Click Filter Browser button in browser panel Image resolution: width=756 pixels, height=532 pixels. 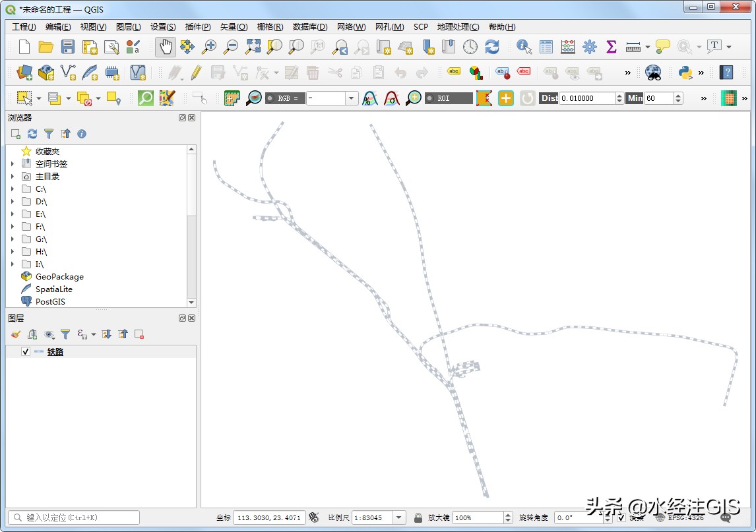(x=47, y=134)
